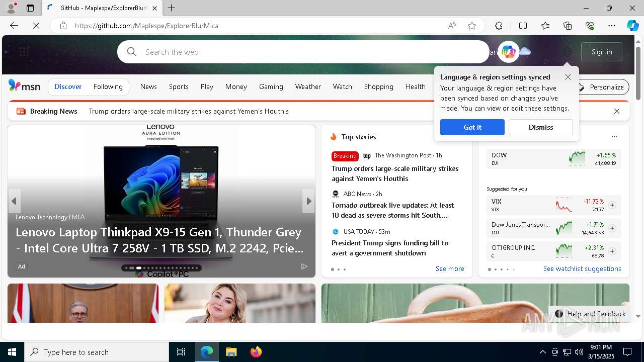The height and width of the screenshot is (362, 644).
Task: Open the watchlist card ellipsis menu
Action: [614, 137]
